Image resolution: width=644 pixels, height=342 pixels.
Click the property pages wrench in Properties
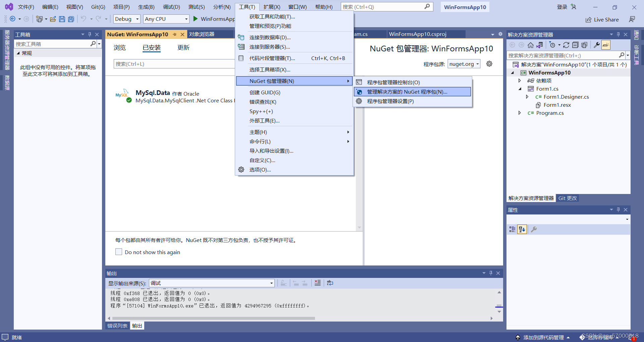coord(534,229)
